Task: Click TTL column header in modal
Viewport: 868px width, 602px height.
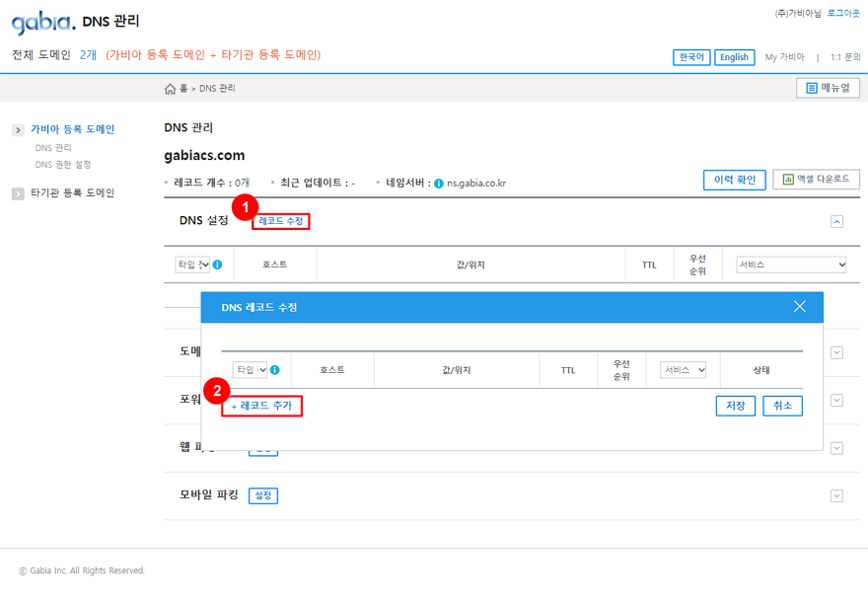Action: tap(568, 370)
